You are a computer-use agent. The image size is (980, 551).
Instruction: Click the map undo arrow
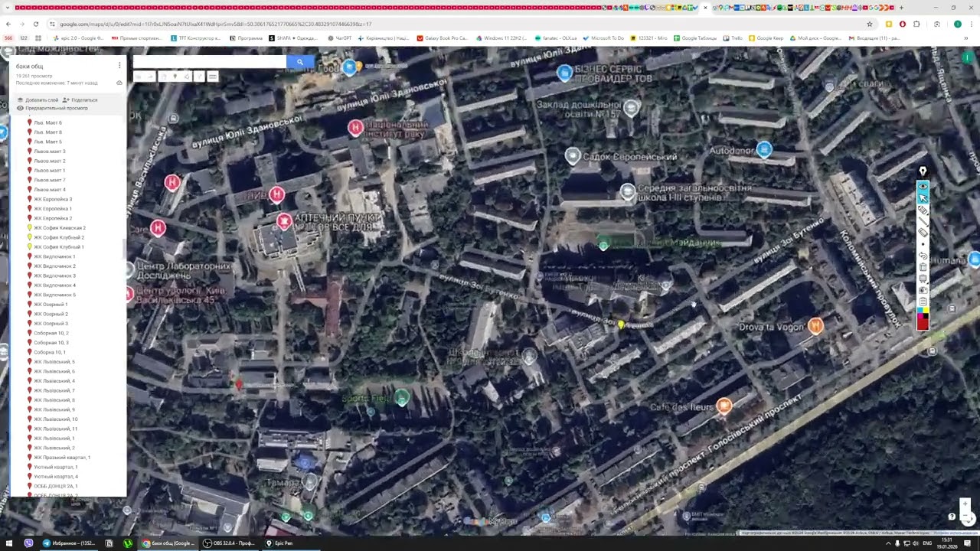point(138,77)
